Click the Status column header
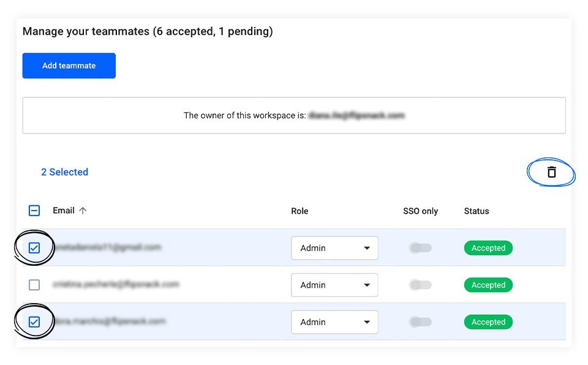588x365 pixels. (x=477, y=211)
